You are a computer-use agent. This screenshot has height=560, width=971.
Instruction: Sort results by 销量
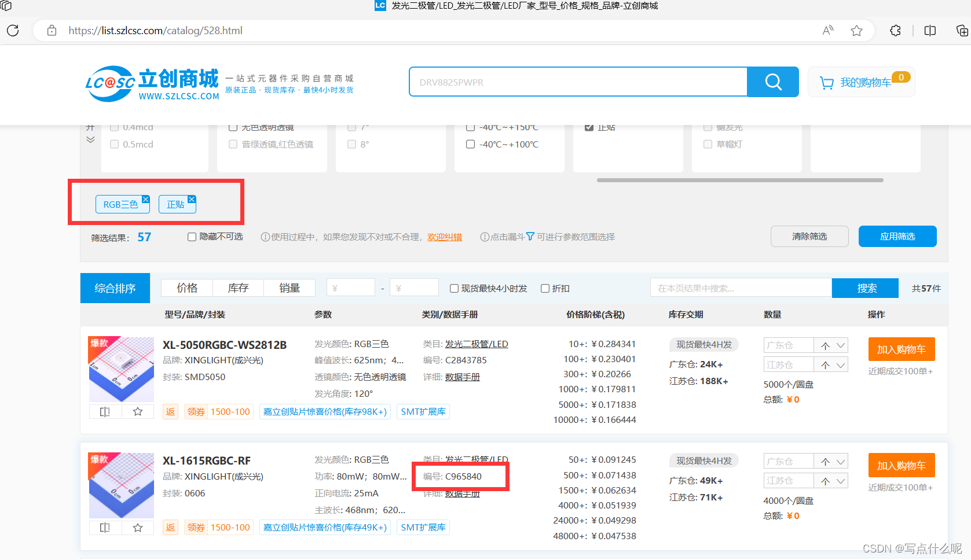(290, 288)
